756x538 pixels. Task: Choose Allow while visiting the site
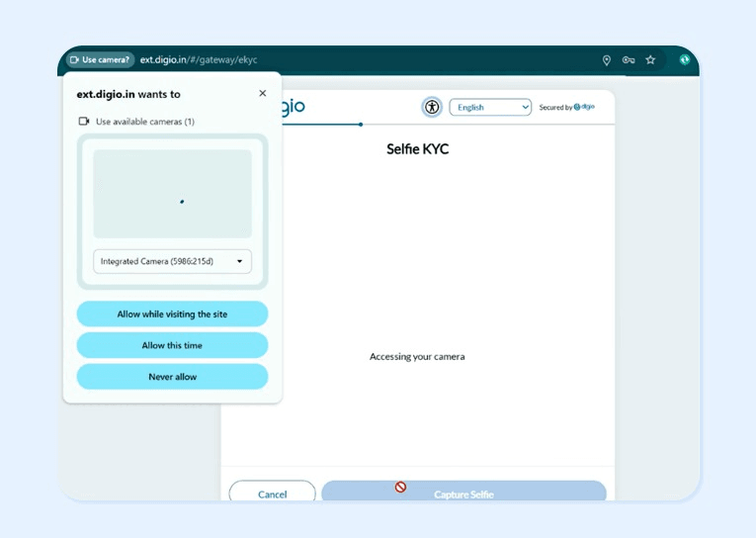[172, 314]
